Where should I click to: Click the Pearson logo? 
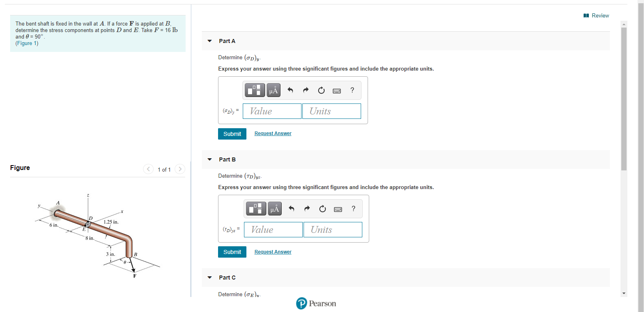[316, 303]
